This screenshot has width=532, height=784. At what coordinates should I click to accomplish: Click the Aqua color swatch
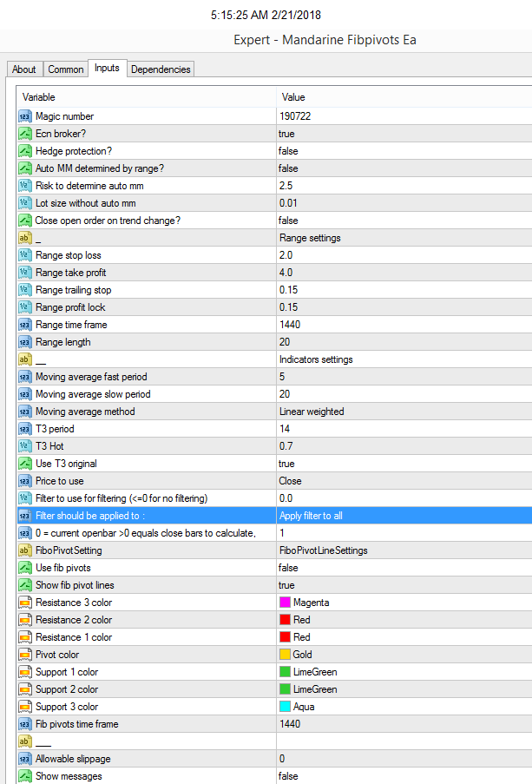[x=285, y=707]
